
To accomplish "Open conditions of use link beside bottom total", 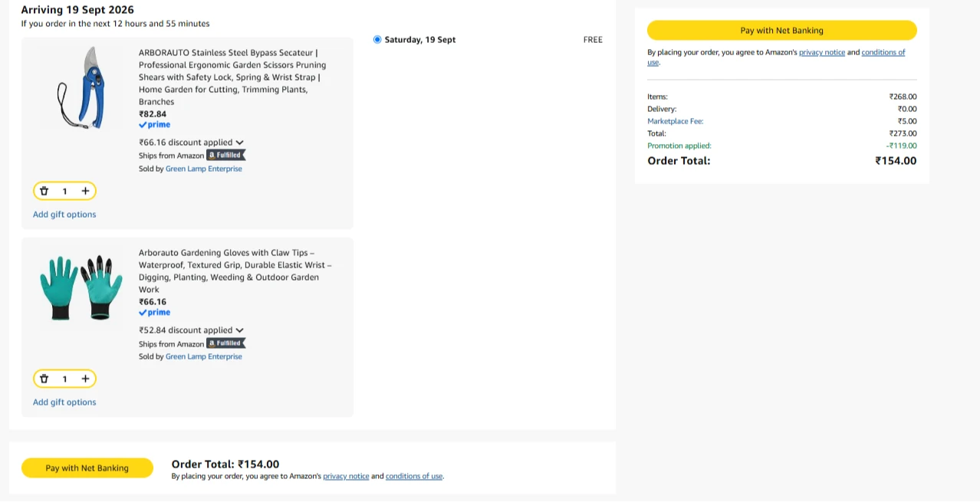I will [x=414, y=476].
